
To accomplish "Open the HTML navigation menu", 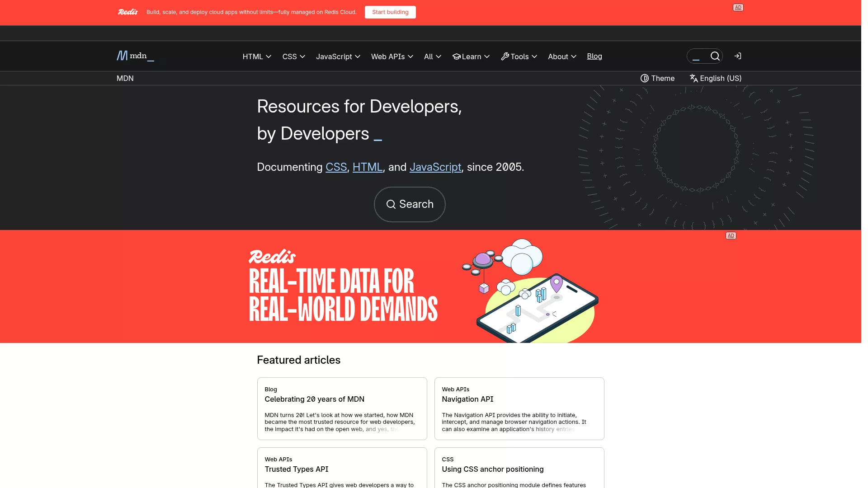I will [x=257, y=56].
